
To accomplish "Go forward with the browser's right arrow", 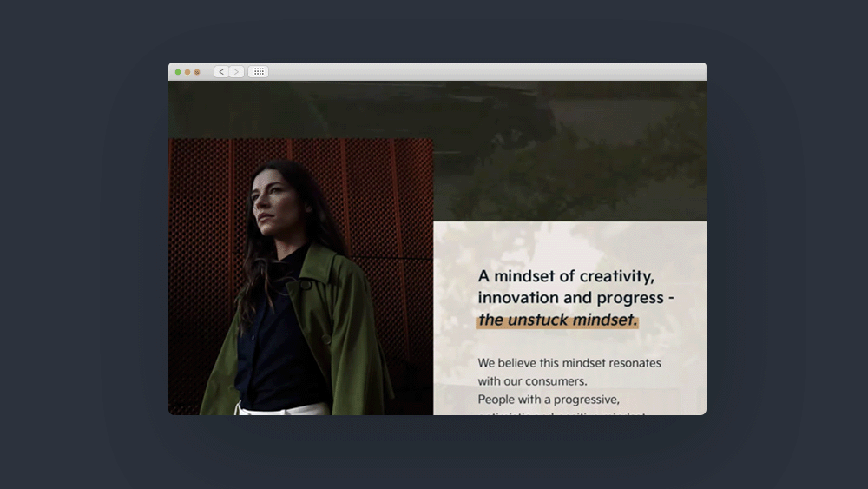I will (236, 71).
